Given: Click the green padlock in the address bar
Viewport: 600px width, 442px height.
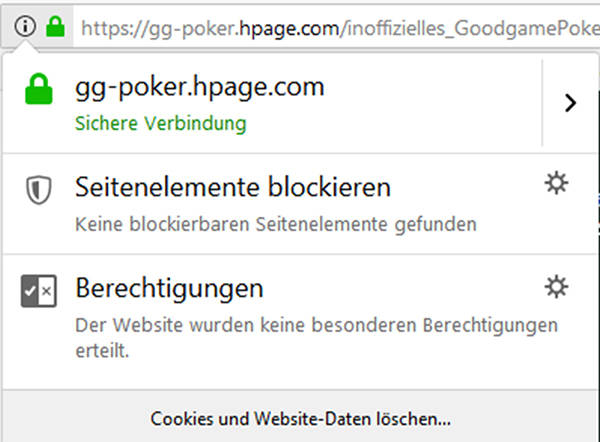Looking at the screenshot, I should 55,26.
